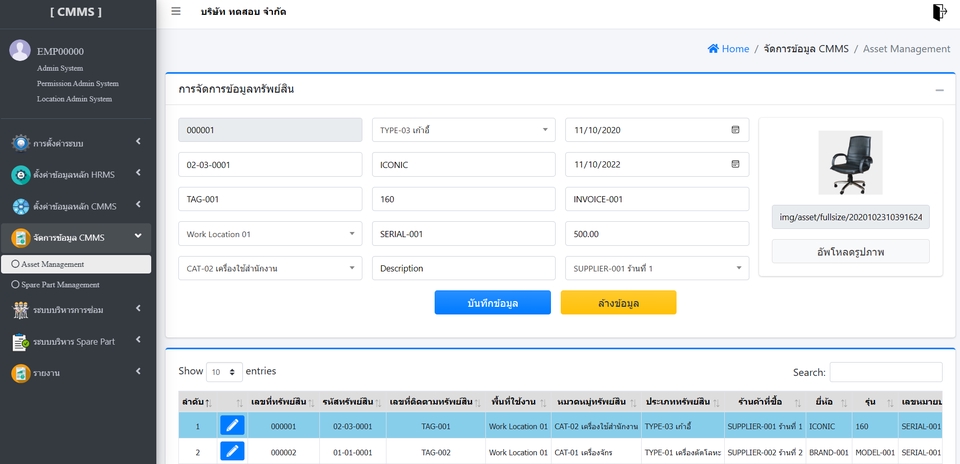Viewport: 960px width, 464px height.
Task: Click the CMMS master data icon
Action: [21, 206]
